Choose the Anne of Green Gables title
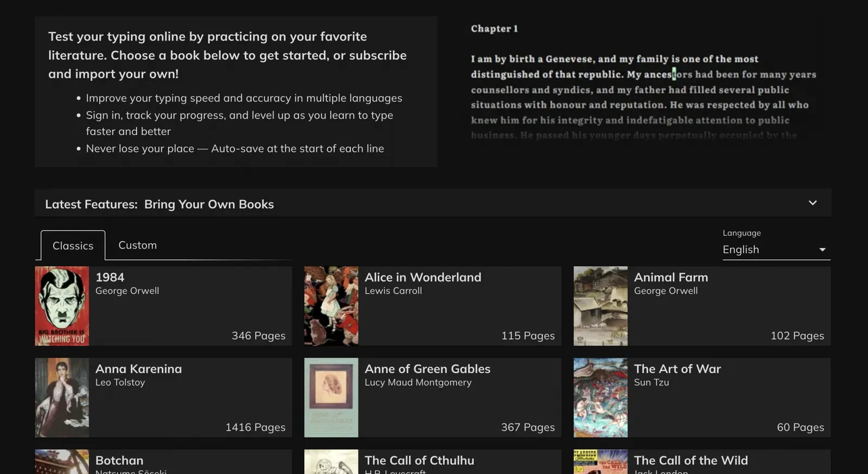 (427, 369)
